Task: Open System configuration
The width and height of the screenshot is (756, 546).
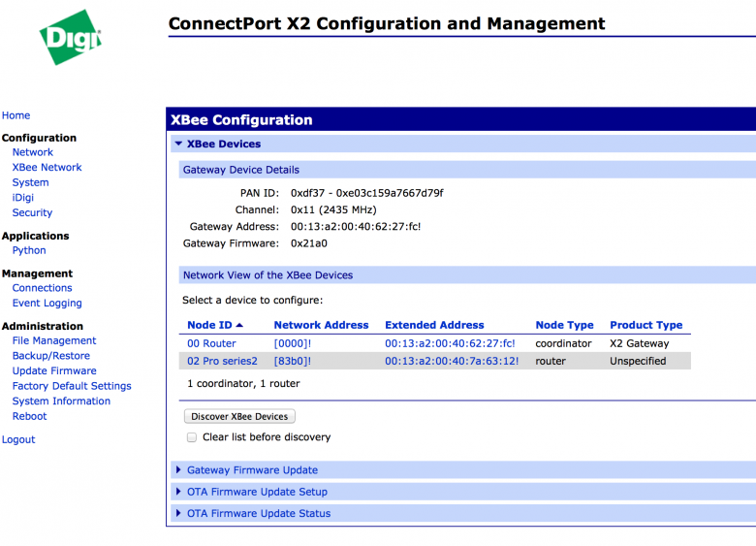Action: coord(30,182)
